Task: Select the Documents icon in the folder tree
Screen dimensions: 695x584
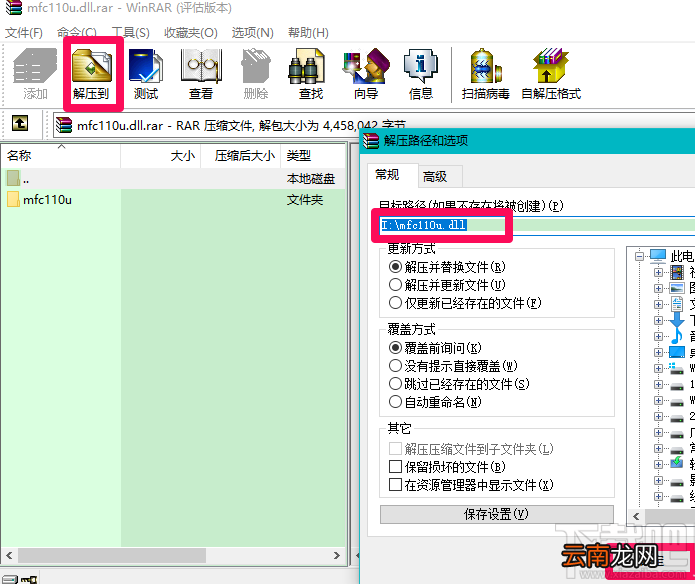Action: tap(677, 304)
